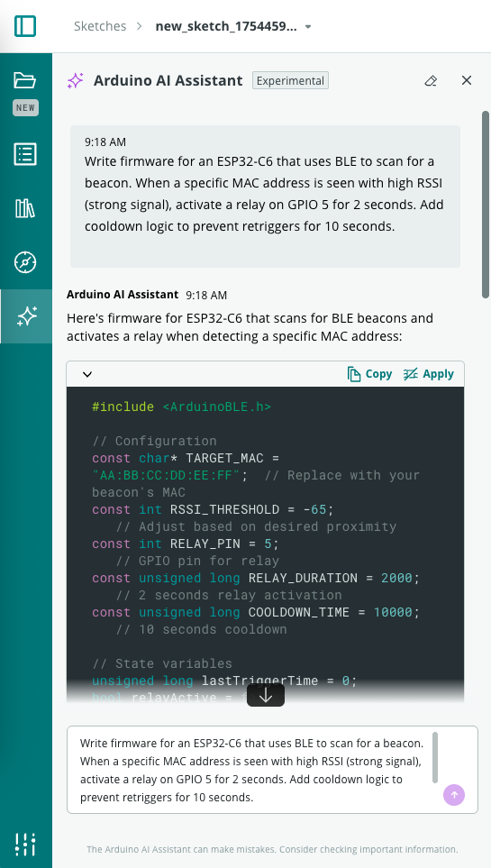Click the purple send arrow button
Viewport: 491px width, 868px height.
click(454, 795)
